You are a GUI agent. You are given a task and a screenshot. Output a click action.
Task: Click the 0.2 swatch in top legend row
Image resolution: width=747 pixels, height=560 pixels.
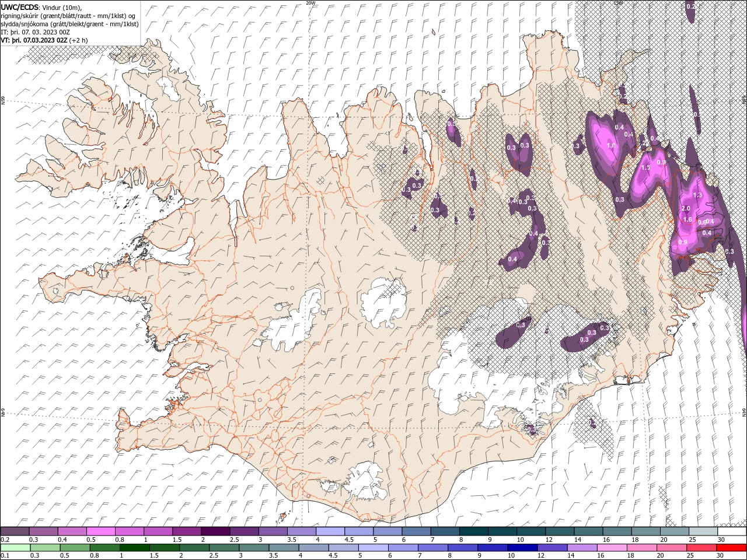click(15, 531)
